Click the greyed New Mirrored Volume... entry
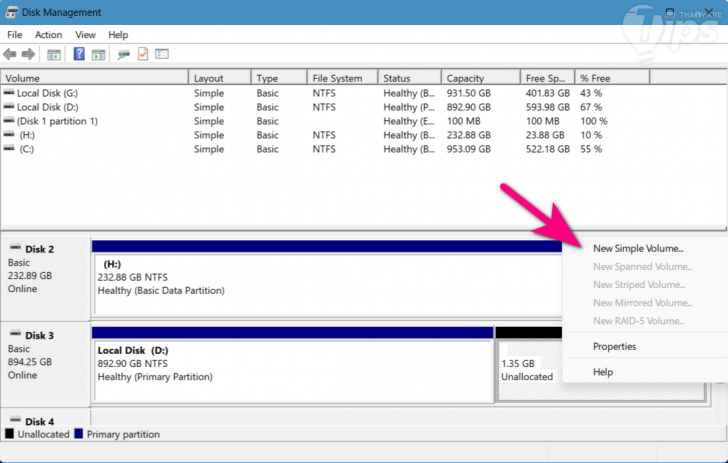728x463 pixels. pos(643,303)
